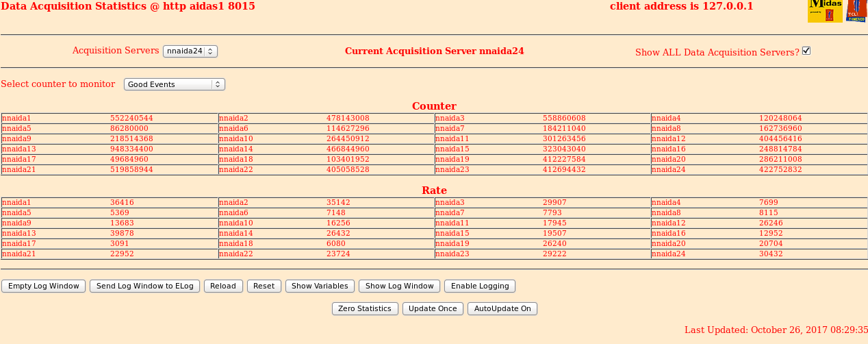
Task: Select rate value 36416
Action: tap(122, 202)
